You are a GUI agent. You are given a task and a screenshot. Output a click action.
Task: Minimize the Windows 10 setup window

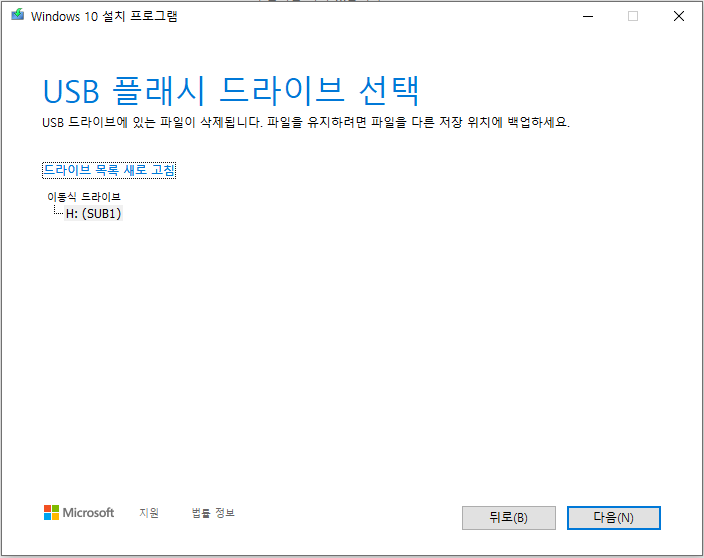tap(588, 16)
